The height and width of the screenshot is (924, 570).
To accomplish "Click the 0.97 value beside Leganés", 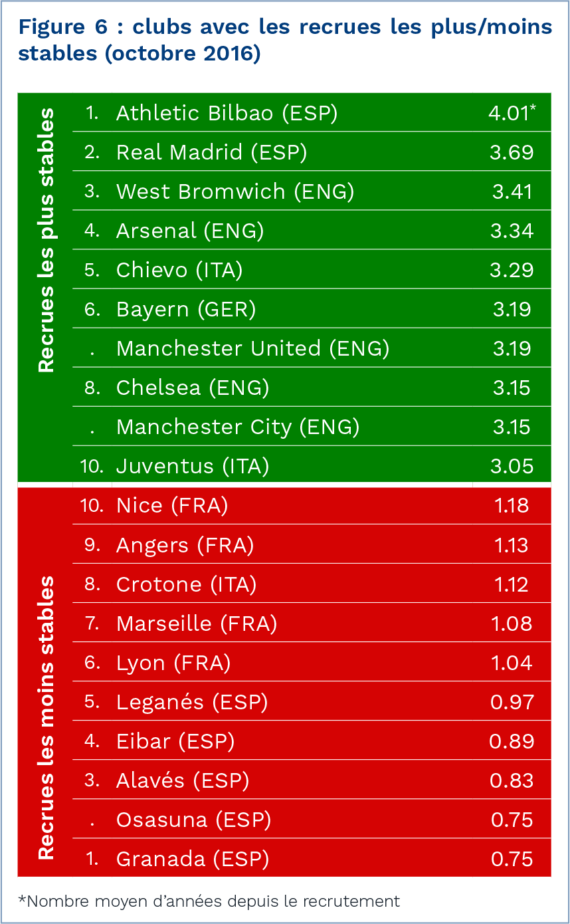I will tap(511, 702).
